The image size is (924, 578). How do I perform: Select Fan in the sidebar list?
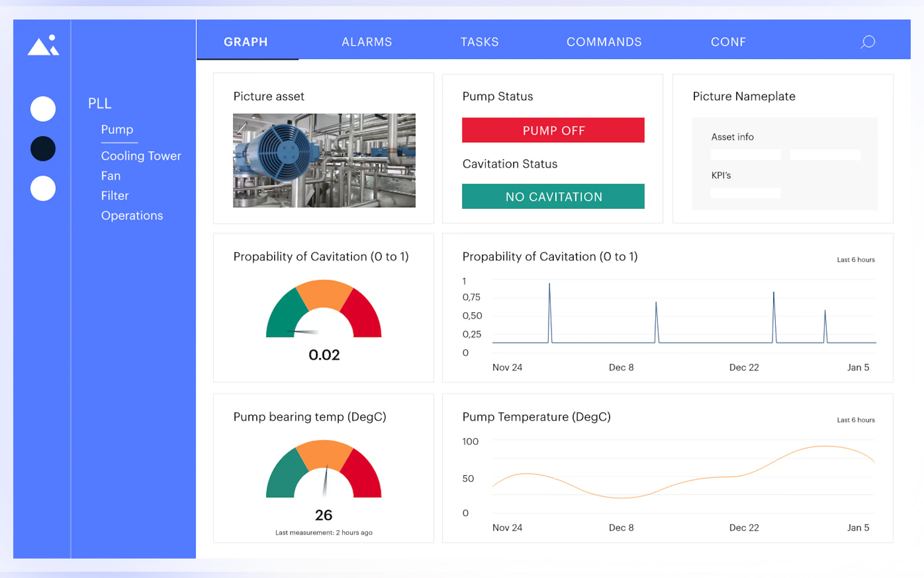pos(111,176)
